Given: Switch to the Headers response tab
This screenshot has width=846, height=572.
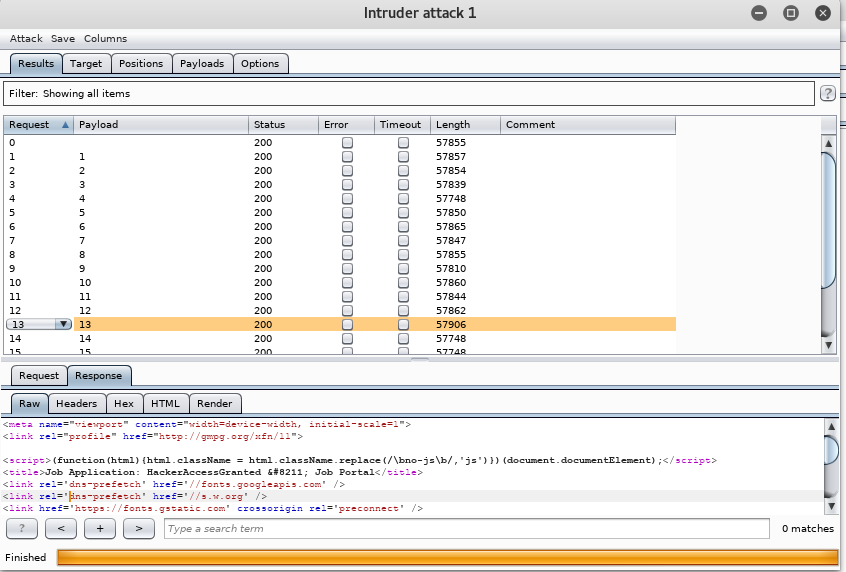Looking at the screenshot, I should pyautogui.click(x=76, y=404).
